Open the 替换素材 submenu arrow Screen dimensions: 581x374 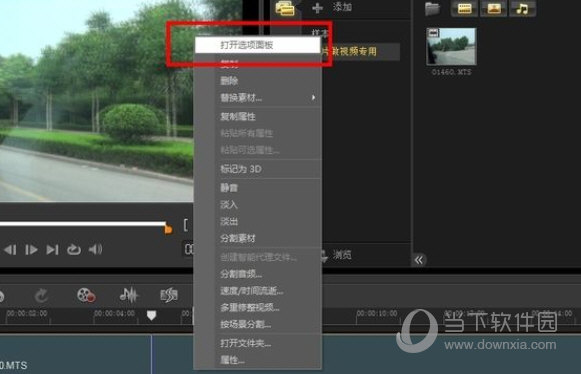coord(313,97)
